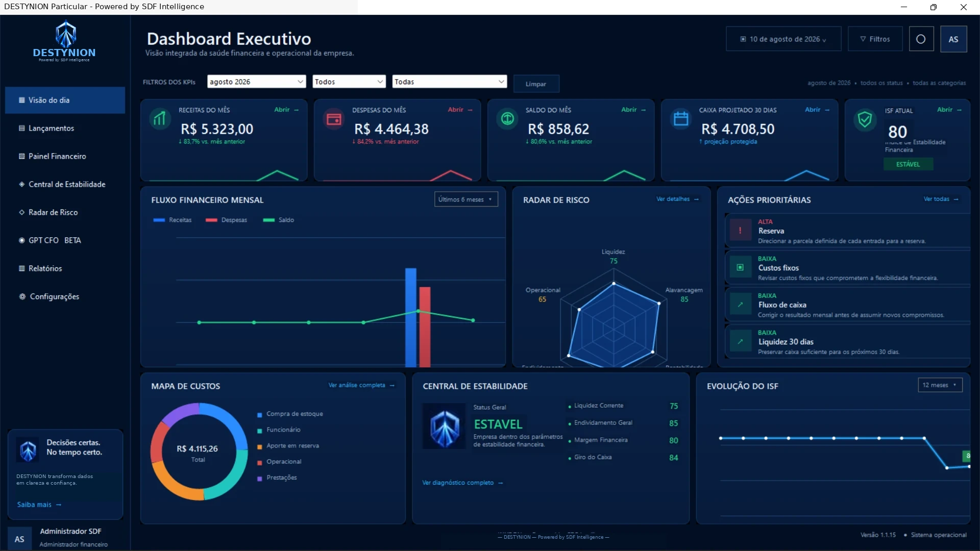Screen dimensions: 980x551
Task: Click the Mapa de Custos donut chart
Action: click(199, 452)
